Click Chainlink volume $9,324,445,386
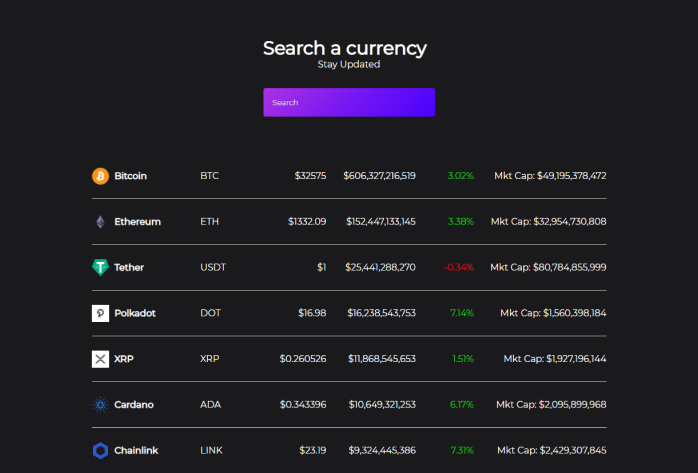Screen dimensions: 698x473 point(382,450)
